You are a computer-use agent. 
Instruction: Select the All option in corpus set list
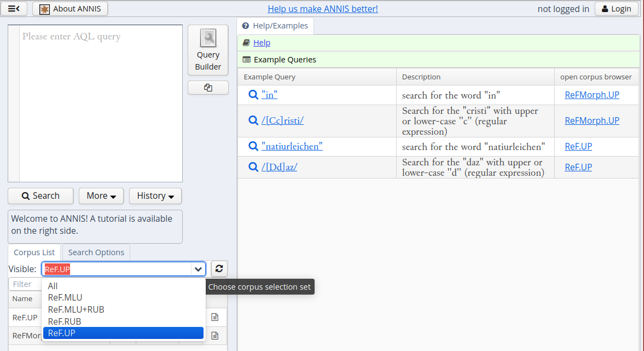tap(53, 286)
